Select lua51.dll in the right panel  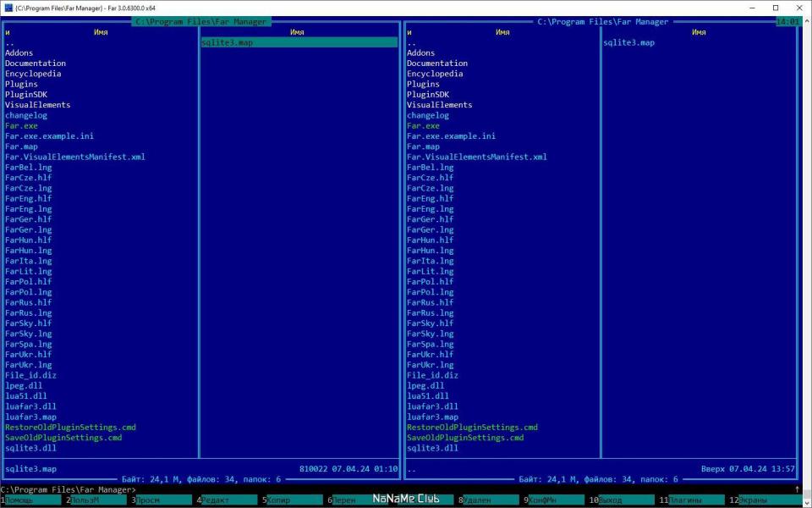[x=428, y=395]
